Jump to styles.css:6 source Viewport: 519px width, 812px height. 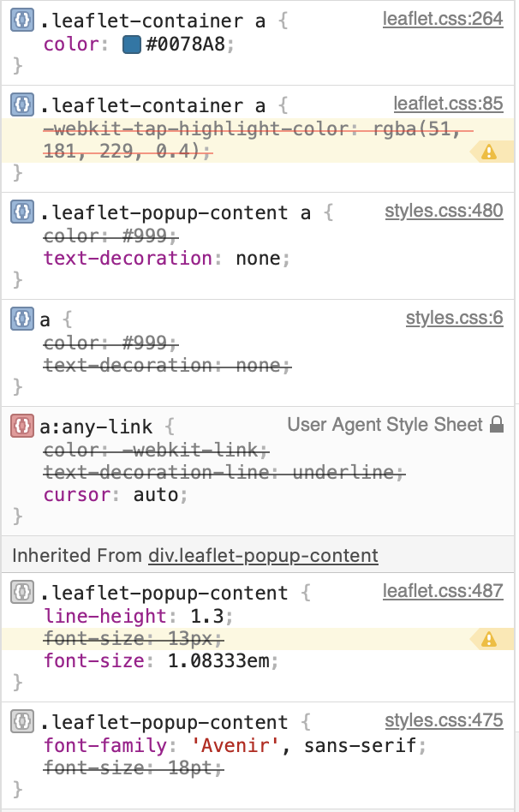pyautogui.click(x=454, y=318)
